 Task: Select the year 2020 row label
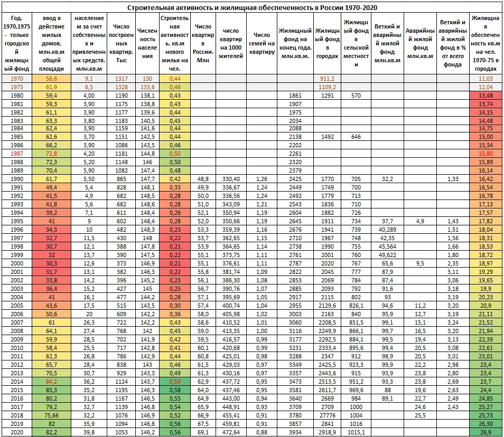[15, 432]
